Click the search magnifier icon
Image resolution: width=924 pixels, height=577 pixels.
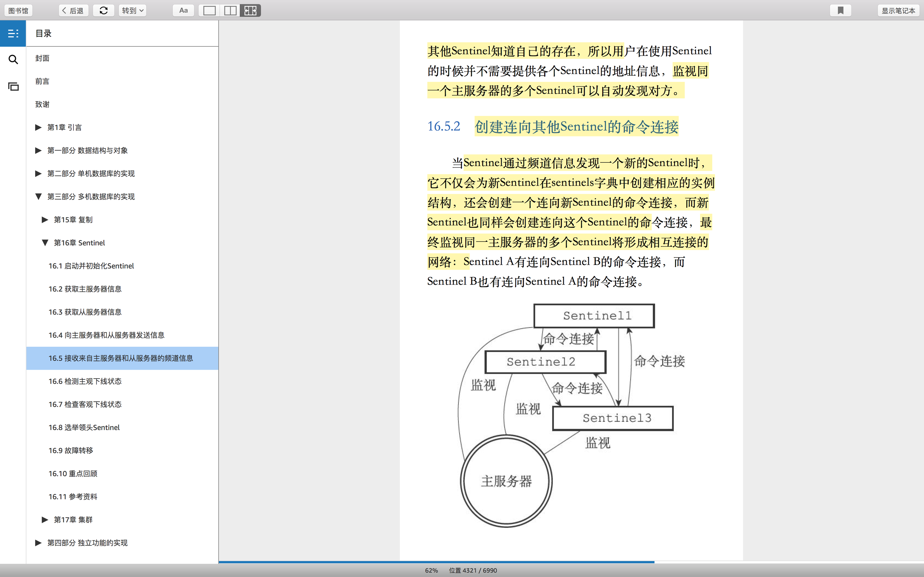pos(13,60)
